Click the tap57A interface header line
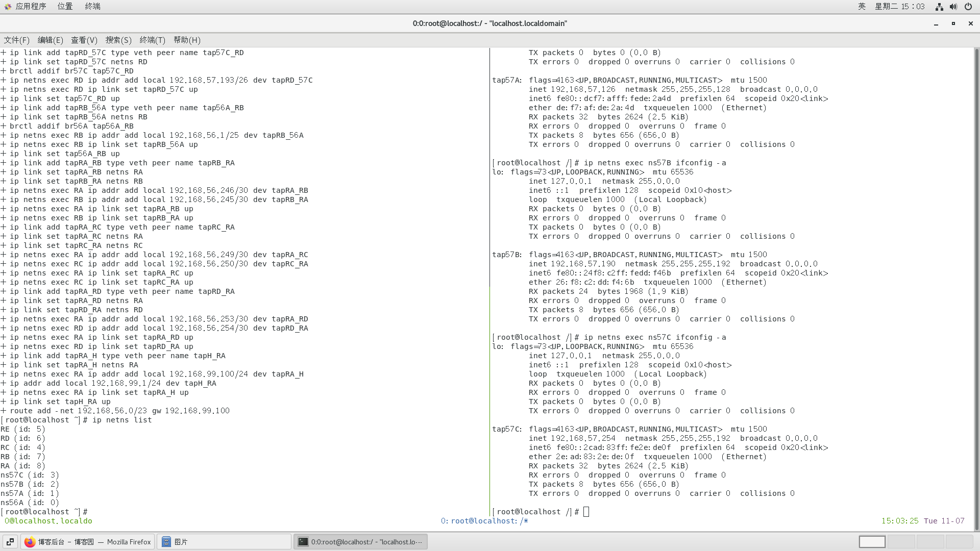This screenshot has height=551, width=980. [629, 80]
